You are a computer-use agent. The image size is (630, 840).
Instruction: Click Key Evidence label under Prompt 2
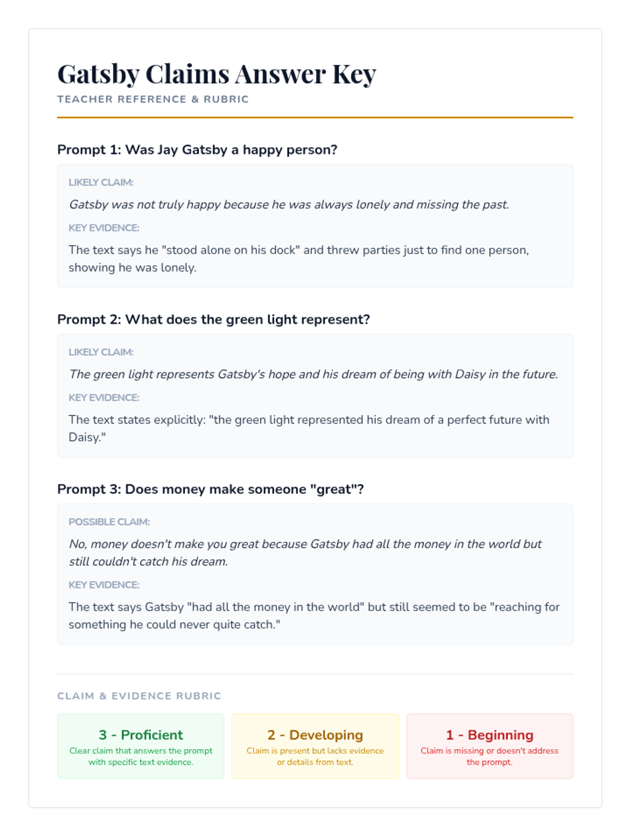click(x=104, y=397)
